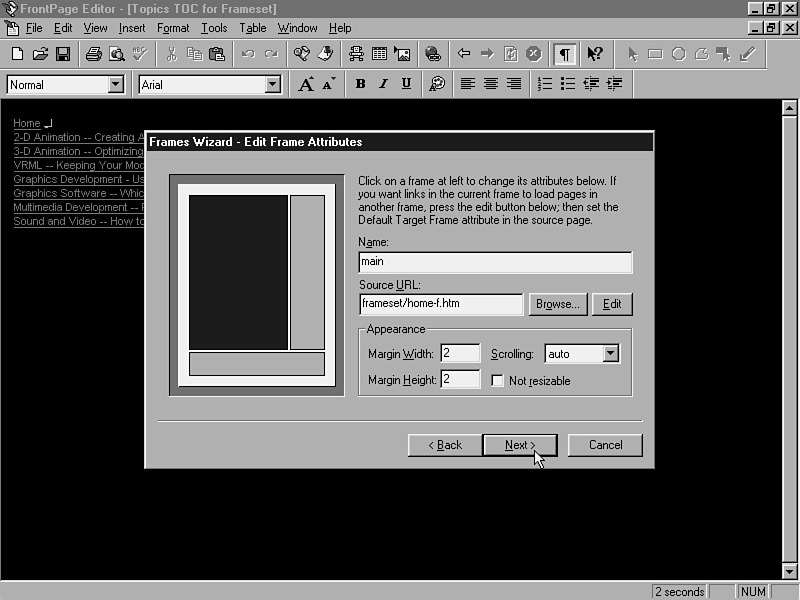
Task: Select the Center align icon
Action: click(x=491, y=85)
